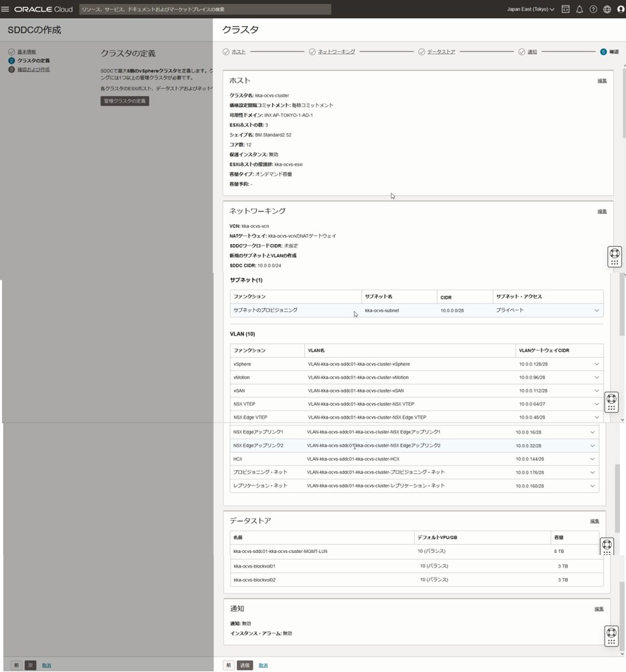Go to the データストア wizard step
The height and width of the screenshot is (672, 626).
click(x=441, y=51)
